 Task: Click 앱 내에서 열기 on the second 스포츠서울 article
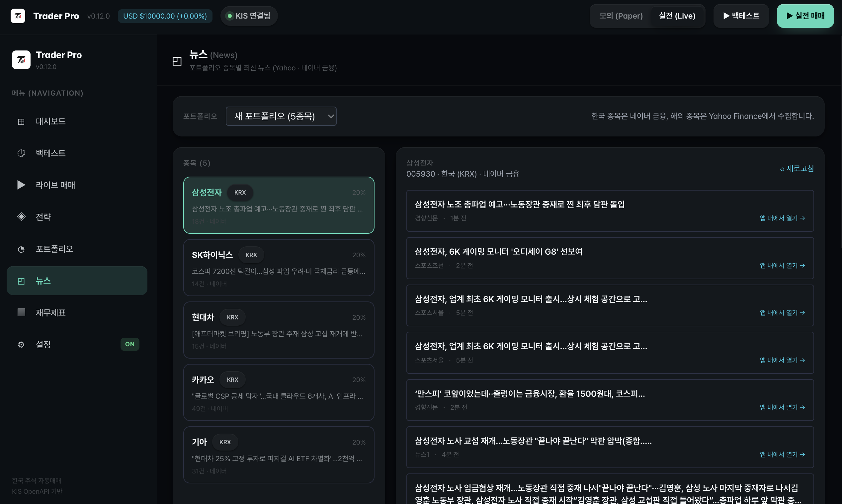(782, 360)
